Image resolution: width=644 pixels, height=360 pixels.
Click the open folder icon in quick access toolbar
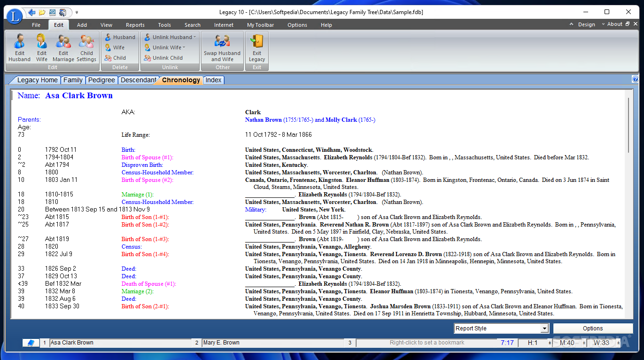tap(42, 12)
